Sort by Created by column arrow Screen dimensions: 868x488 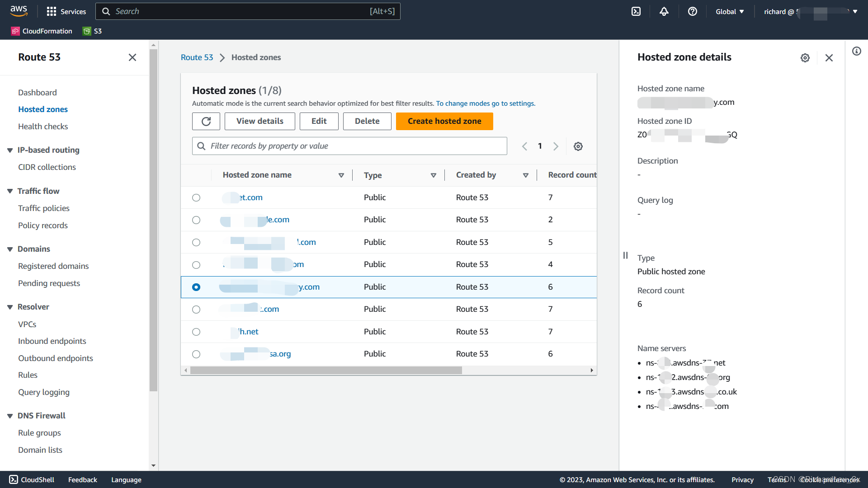click(x=526, y=175)
